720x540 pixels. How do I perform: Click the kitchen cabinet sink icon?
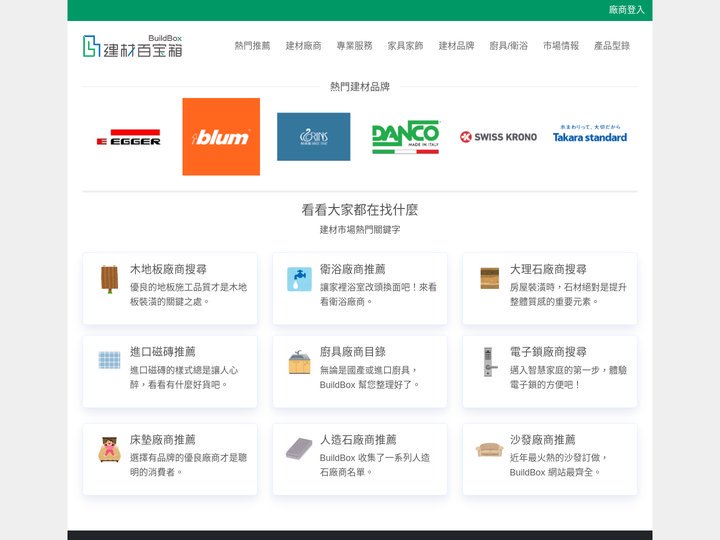point(299,362)
